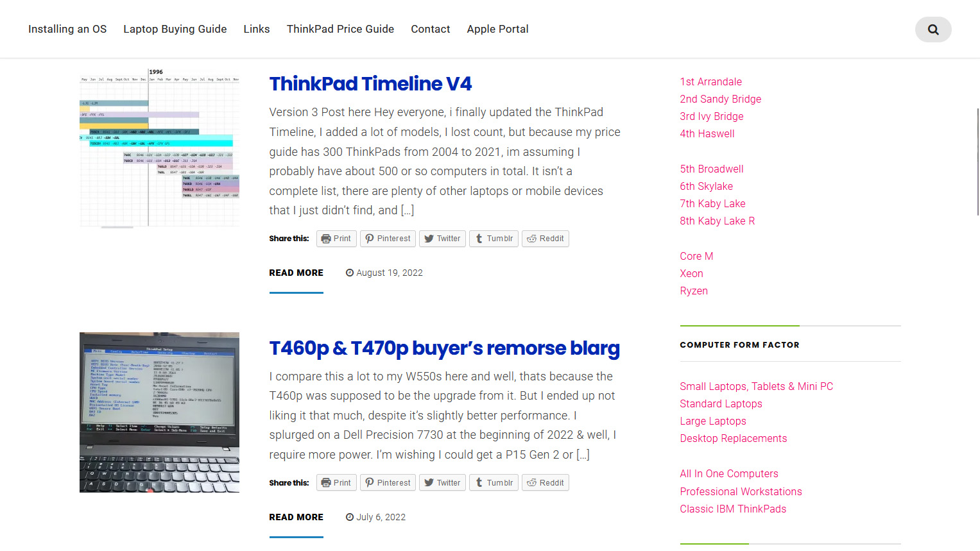Click the page vertical scrollbar
The image size is (980, 551).
pyautogui.click(x=977, y=162)
